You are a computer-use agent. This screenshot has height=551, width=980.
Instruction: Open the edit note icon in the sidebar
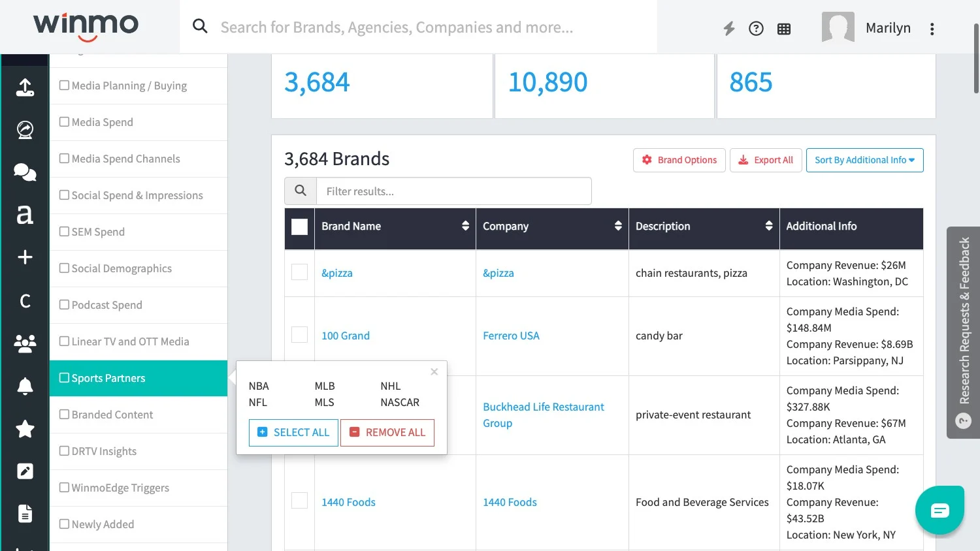(25, 471)
